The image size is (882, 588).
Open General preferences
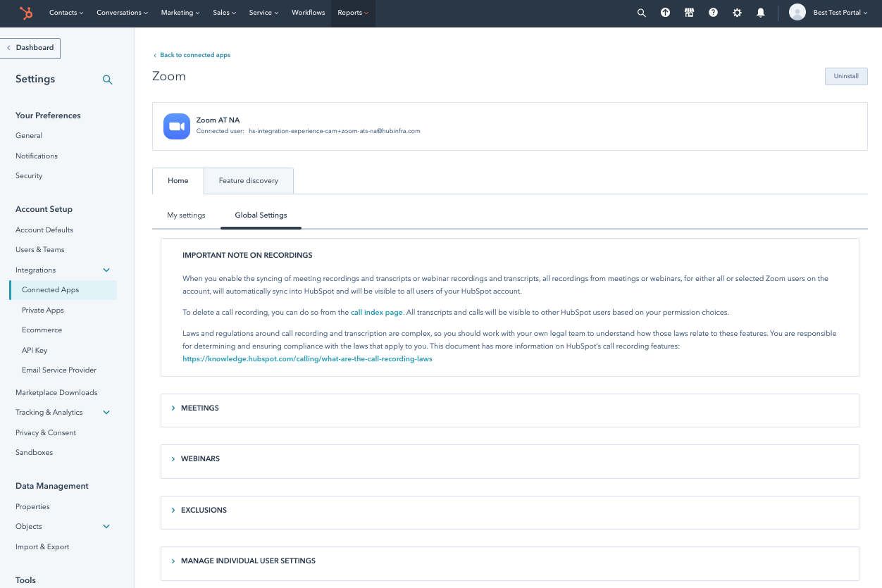(x=29, y=136)
